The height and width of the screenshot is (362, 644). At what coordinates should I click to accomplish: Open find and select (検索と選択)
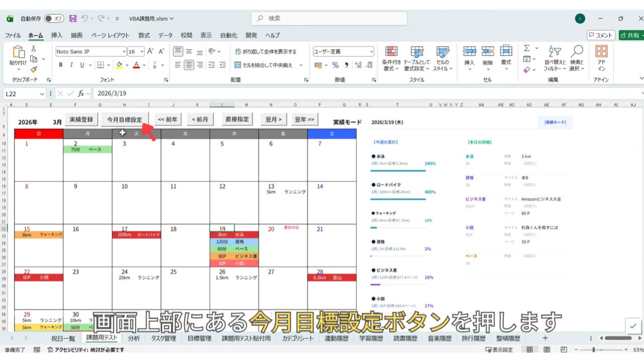(x=578, y=59)
